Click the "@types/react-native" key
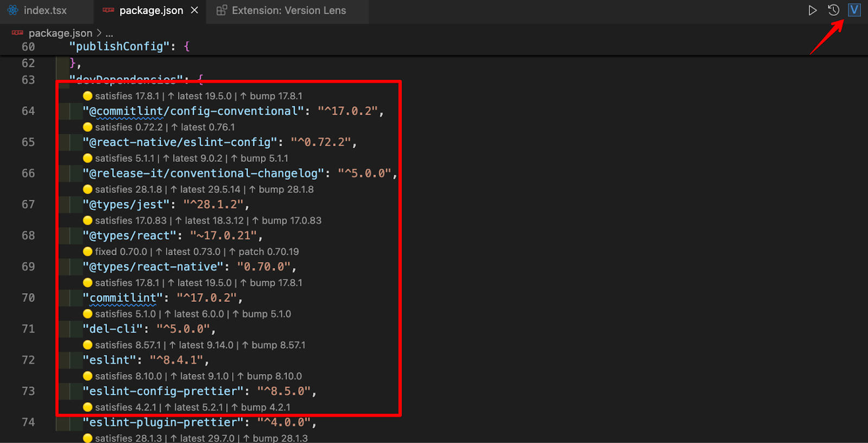This screenshot has height=443, width=868. click(153, 267)
